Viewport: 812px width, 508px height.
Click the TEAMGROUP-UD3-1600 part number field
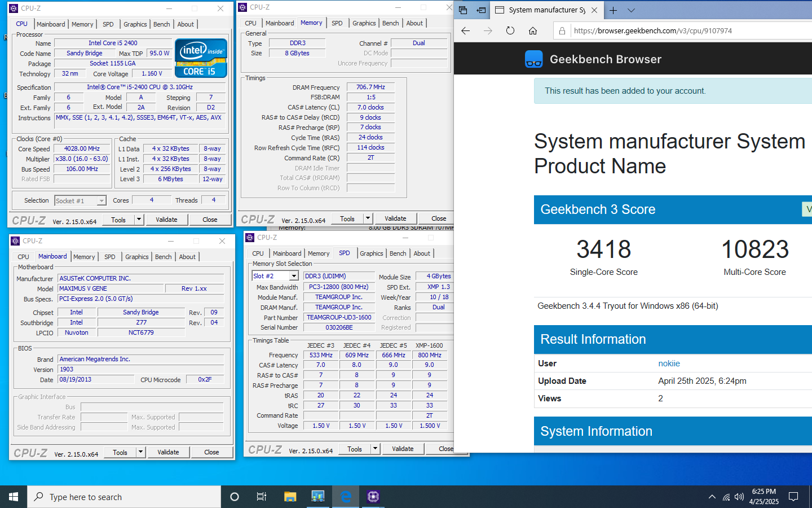339,317
